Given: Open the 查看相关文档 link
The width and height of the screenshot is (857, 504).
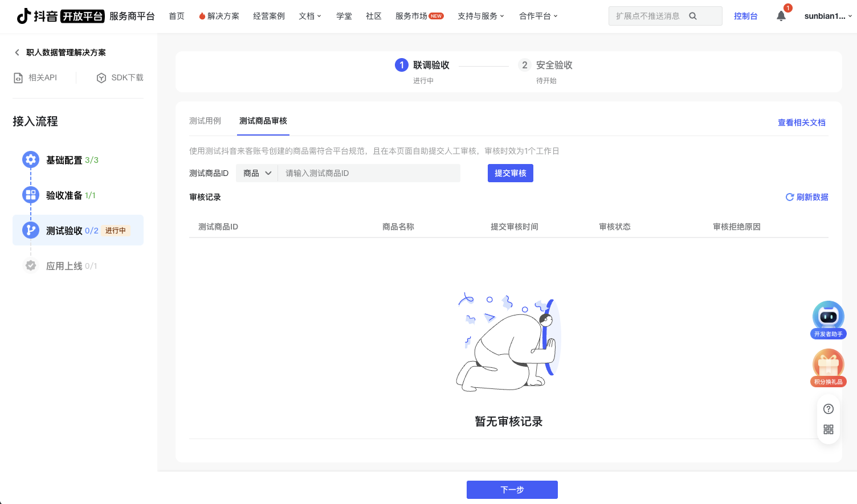Looking at the screenshot, I should tap(801, 122).
